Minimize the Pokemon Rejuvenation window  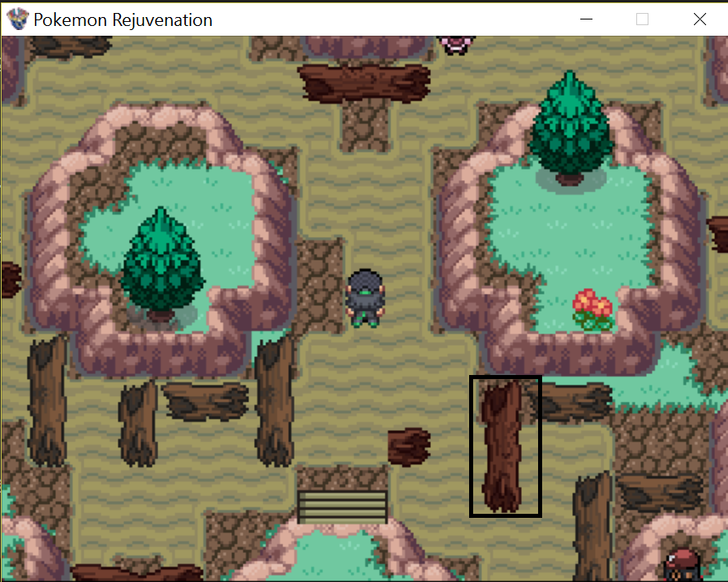[587, 19]
